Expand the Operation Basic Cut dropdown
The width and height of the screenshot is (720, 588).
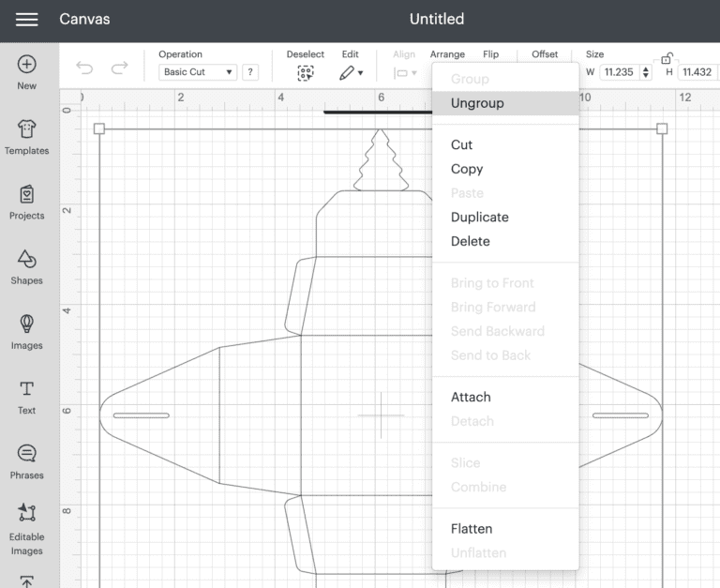(x=198, y=72)
